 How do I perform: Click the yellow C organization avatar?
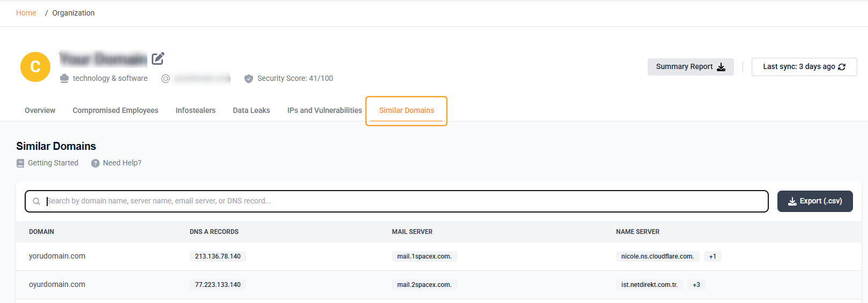[35, 67]
